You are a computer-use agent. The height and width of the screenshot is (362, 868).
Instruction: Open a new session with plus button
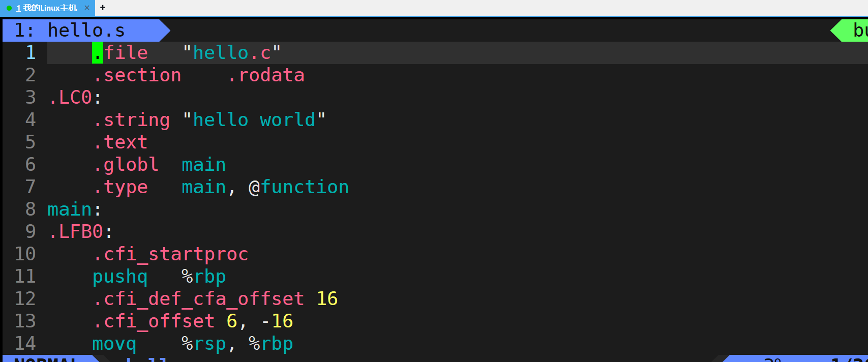click(x=103, y=8)
